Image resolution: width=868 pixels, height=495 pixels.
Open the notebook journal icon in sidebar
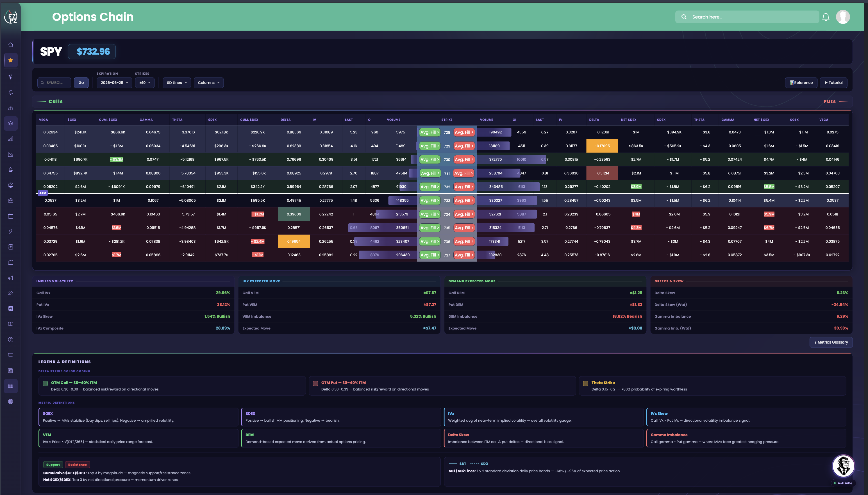pyautogui.click(x=11, y=247)
